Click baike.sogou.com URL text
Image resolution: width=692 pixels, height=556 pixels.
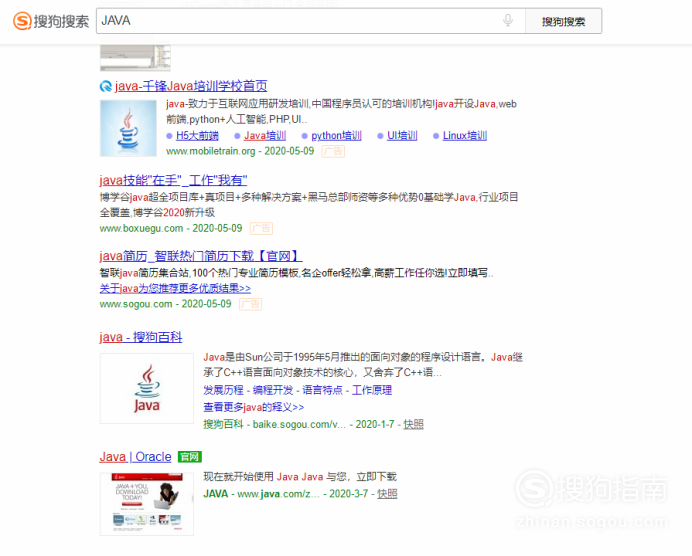[299, 425]
